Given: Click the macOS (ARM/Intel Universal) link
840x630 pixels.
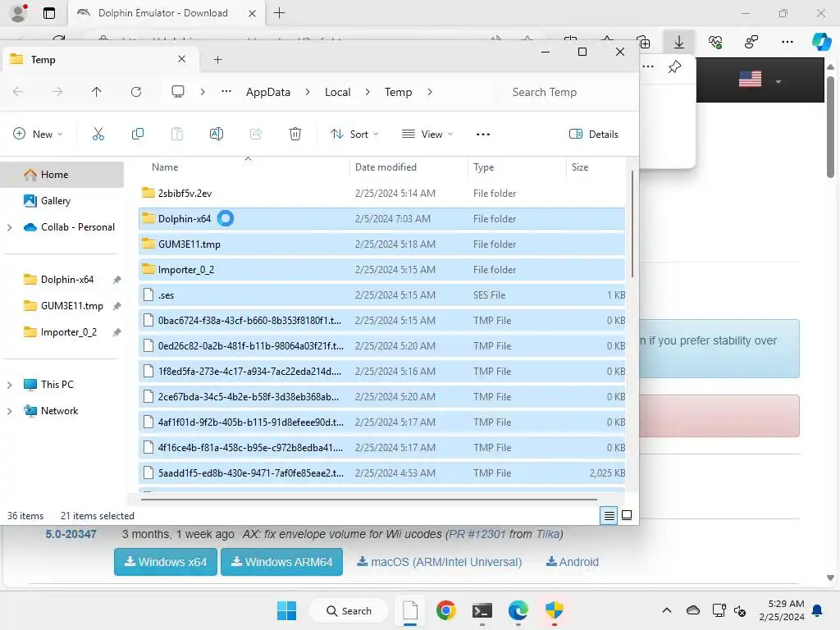Looking at the screenshot, I should pyautogui.click(x=440, y=562).
